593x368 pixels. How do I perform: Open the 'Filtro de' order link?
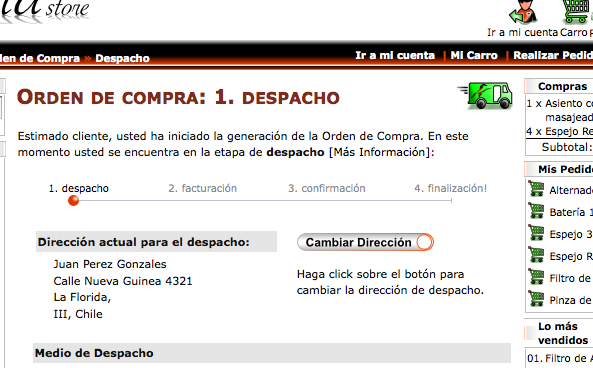click(571, 278)
